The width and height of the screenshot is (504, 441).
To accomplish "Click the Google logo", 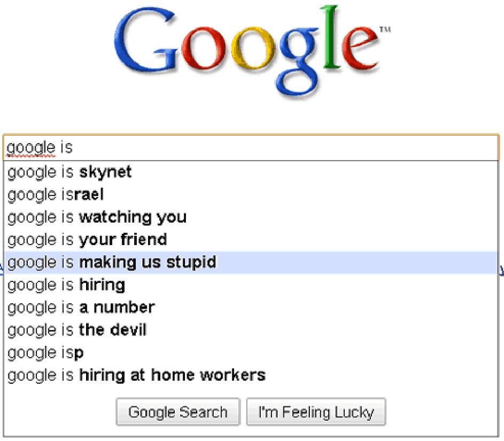I will (252, 51).
